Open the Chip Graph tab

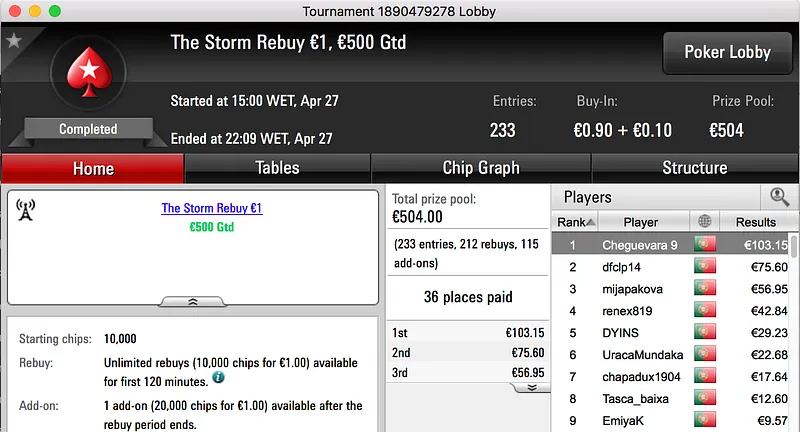[x=481, y=168]
